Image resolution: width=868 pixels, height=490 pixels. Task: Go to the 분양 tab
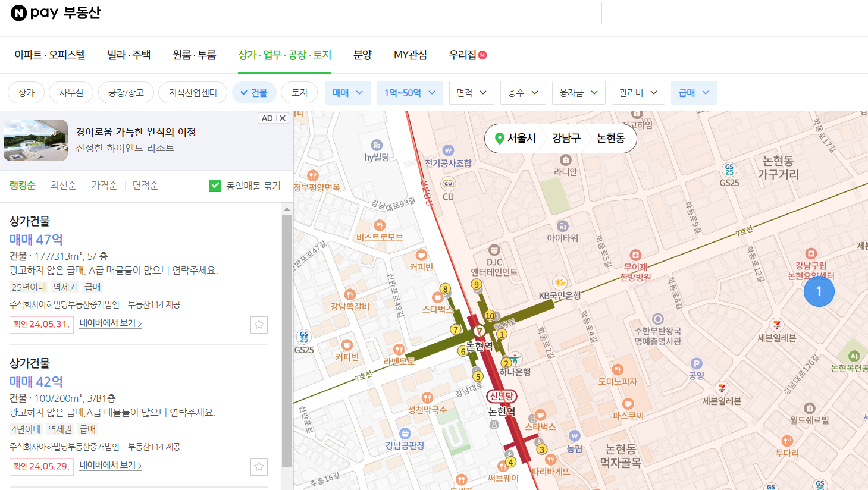[362, 55]
